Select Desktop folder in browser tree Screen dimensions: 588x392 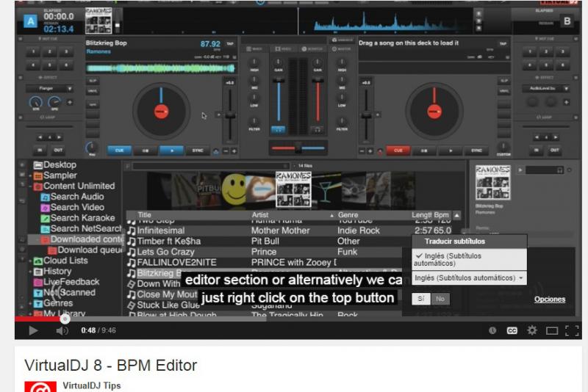click(55, 164)
